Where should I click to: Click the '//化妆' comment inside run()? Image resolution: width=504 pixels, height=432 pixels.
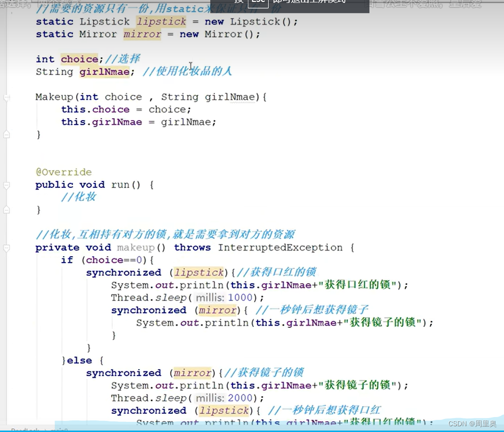(x=79, y=197)
